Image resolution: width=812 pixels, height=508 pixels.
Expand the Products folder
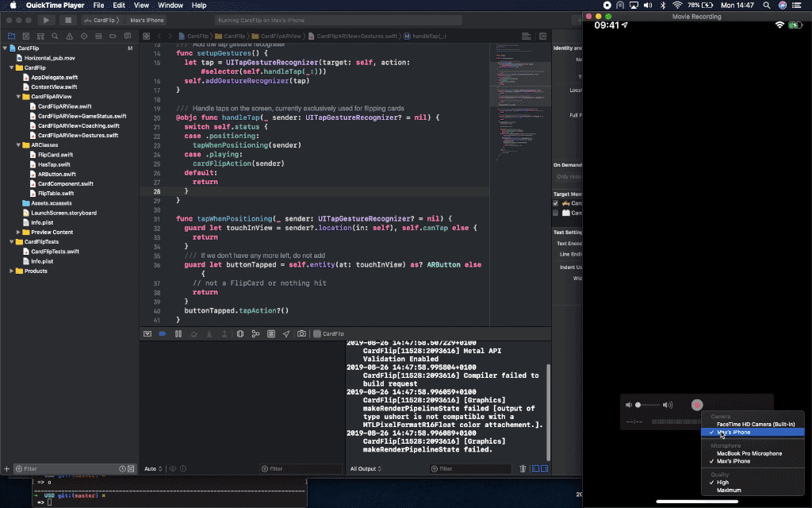11,271
